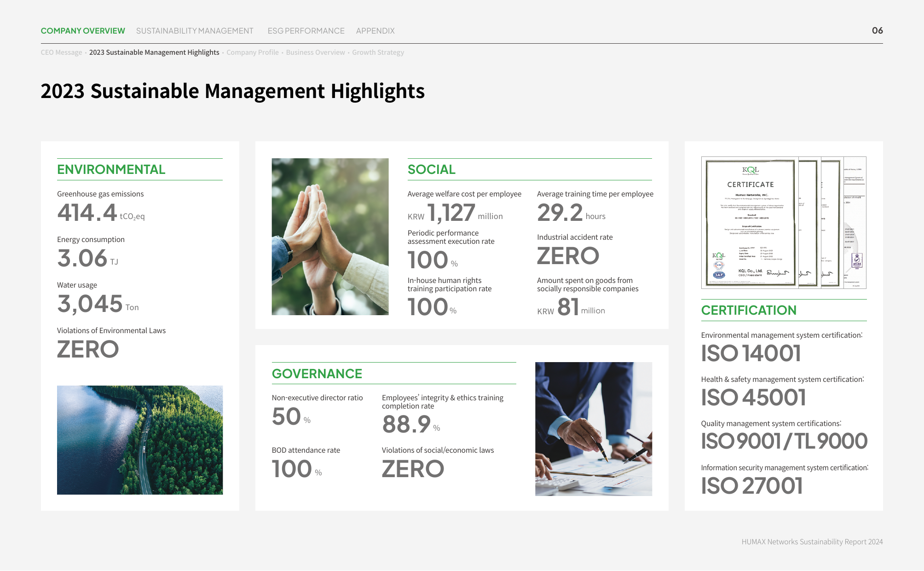
Task: Click the forest and lake aerial photo
Action: pos(140,440)
